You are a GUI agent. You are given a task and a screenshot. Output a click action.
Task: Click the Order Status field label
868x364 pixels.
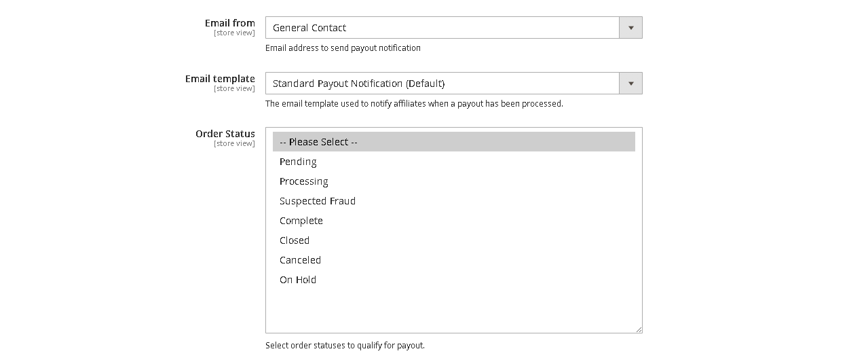coord(225,134)
